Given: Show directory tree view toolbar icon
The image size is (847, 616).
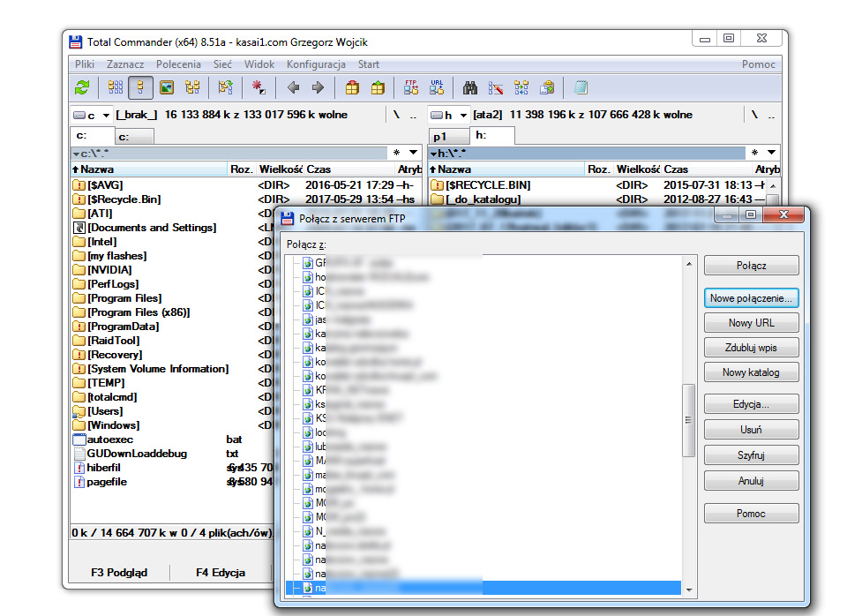Looking at the screenshot, I should click(192, 87).
